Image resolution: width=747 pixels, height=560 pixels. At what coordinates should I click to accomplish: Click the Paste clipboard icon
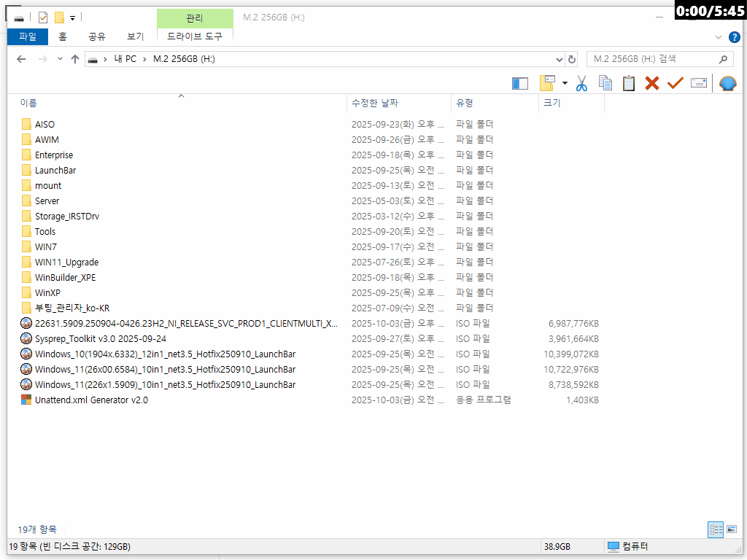click(x=629, y=83)
